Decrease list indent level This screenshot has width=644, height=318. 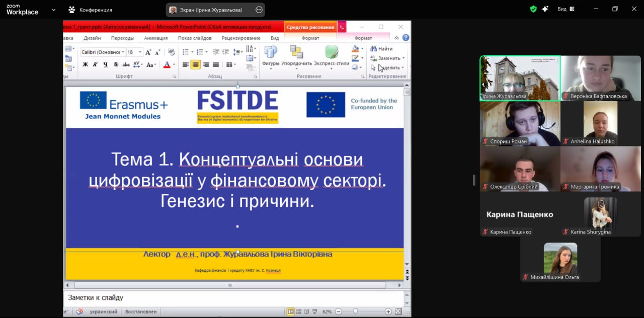216,52
